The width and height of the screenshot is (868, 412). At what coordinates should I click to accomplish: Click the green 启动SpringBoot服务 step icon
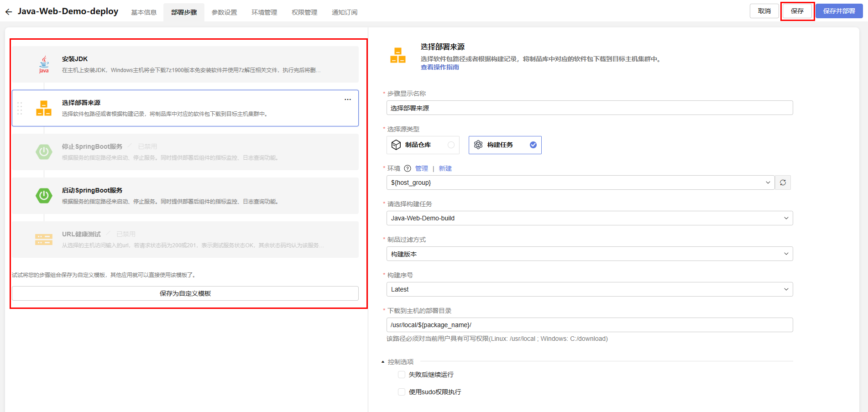(43, 195)
